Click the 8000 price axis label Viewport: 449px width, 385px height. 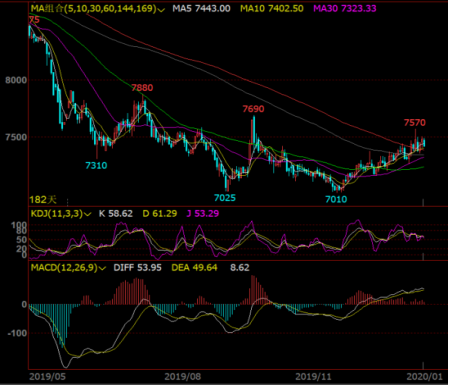[x=16, y=80]
